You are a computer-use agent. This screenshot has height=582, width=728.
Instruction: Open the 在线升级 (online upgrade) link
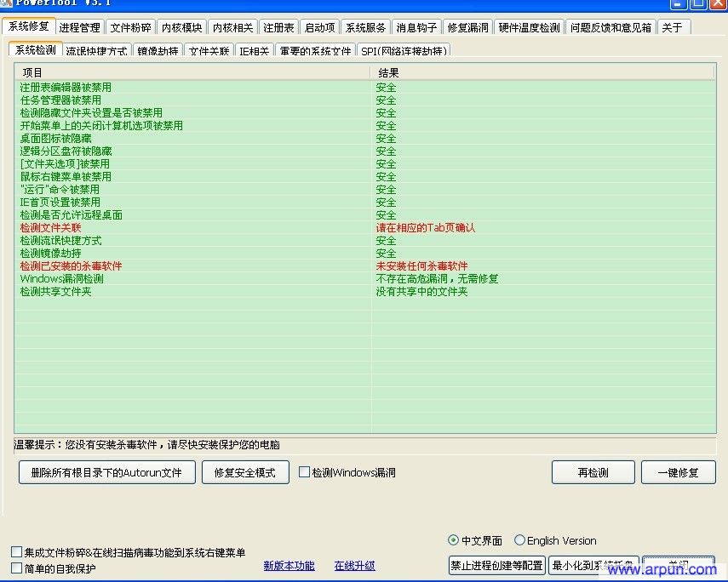click(x=355, y=565)
